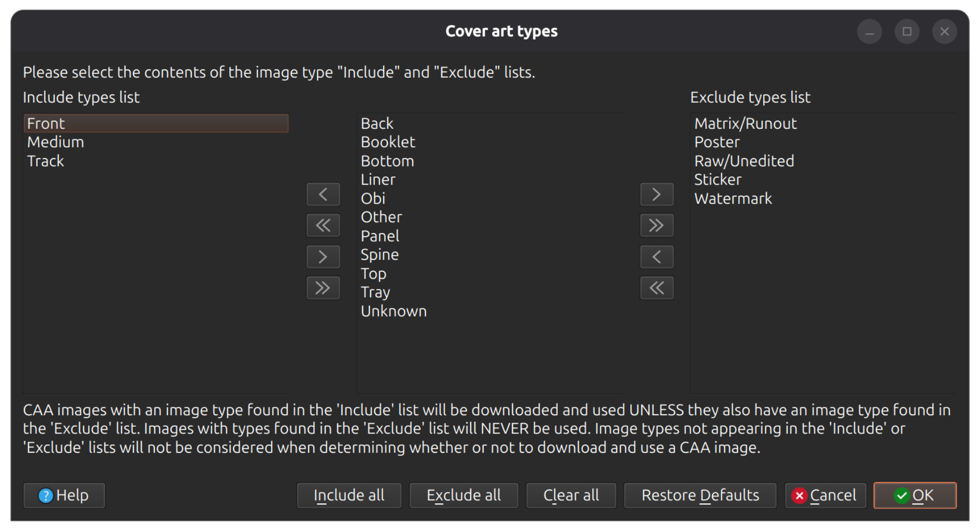
Task: Click single right arrow next to Exclude list
Action: 656,195
